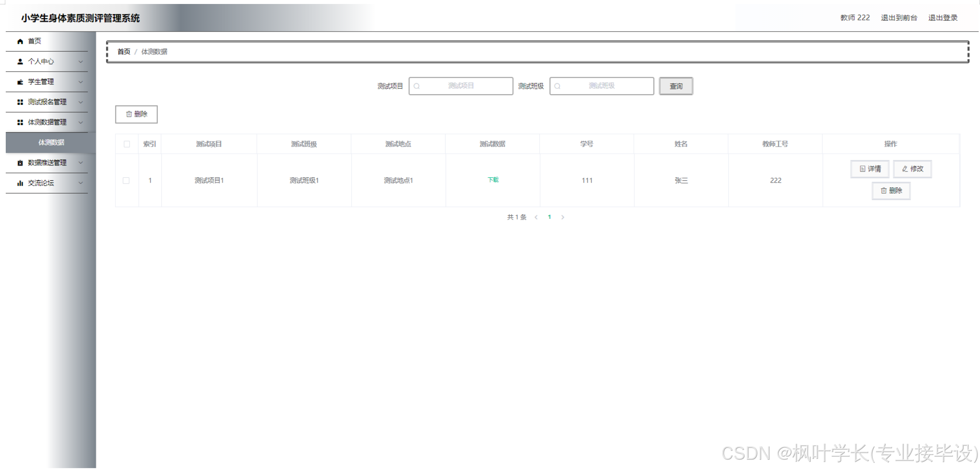Click the 索引 column header
Image resolution: width=980 pixels, height=469 pixels.
pos(149,144)
